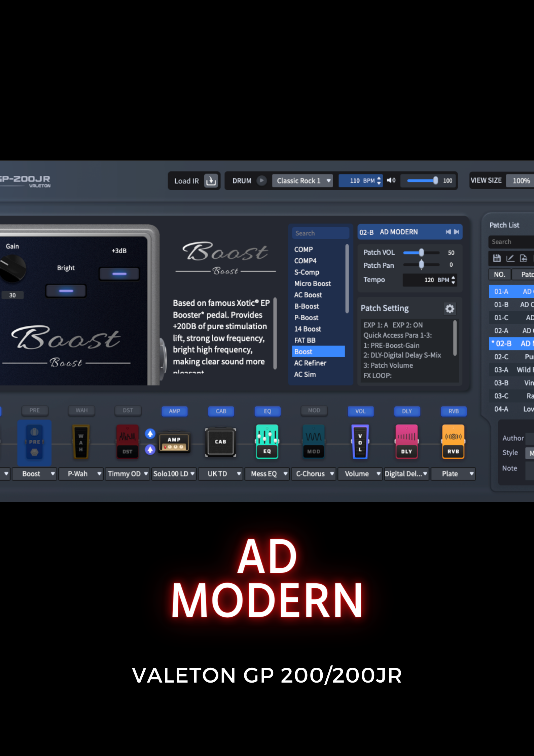The image size is (534, 756).
Task: Toggle the DST module on/off
Action: tap(128, 410)
